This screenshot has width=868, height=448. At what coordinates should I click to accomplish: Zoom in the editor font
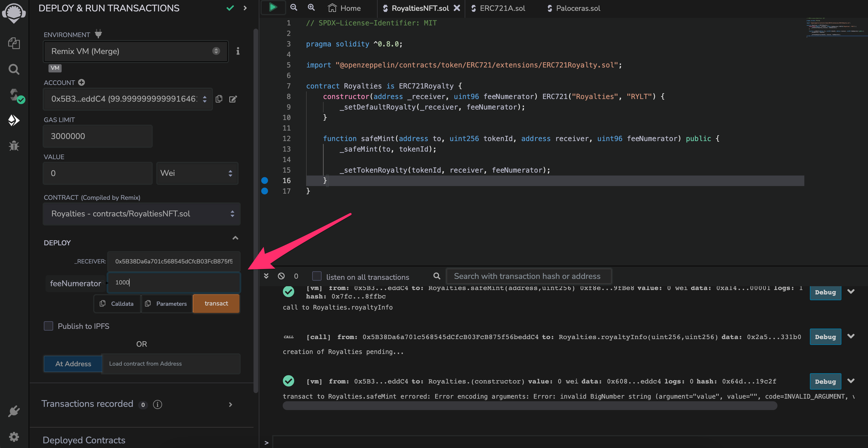311,7
